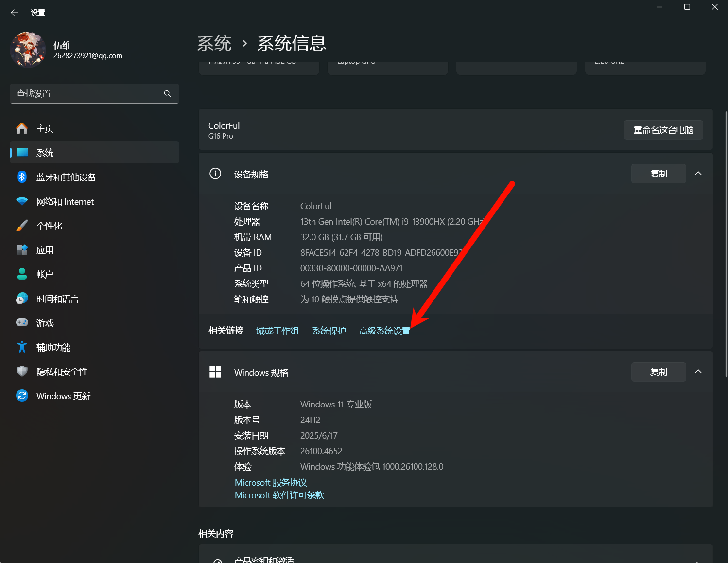Click the 版本号 value 24H2
Viewport: 728px width, 563px height.
tap(310, 420)
